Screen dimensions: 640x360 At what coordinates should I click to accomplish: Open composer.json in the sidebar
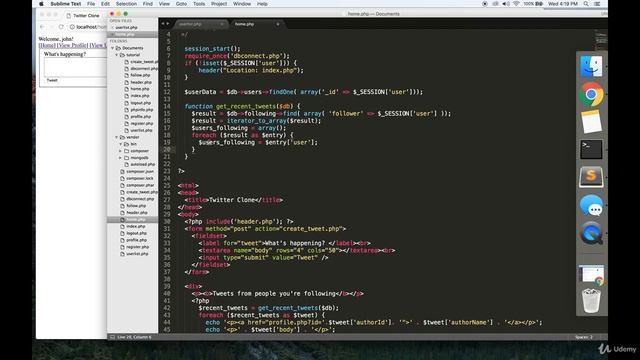coord(140,171)
